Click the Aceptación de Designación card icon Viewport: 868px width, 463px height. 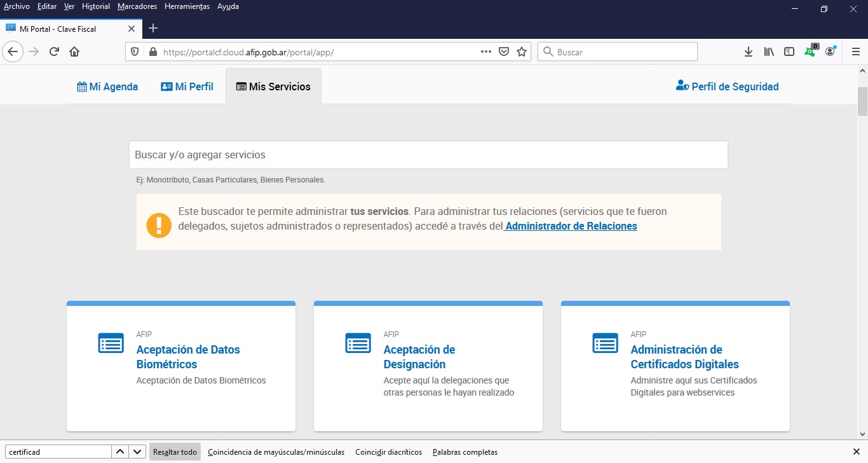point(358,343)
